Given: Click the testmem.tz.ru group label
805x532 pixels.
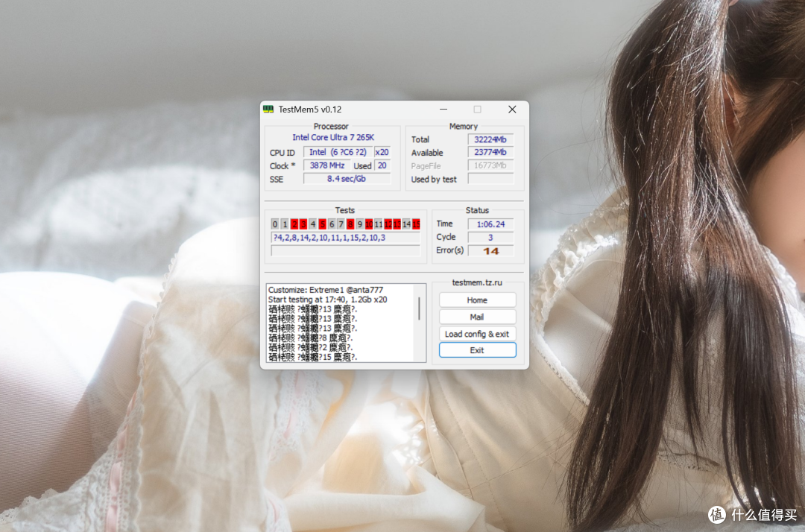Looking at the screenshot, I should (477, 282).
